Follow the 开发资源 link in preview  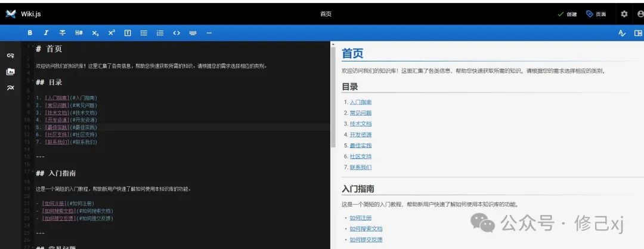(x=361, y=134)
